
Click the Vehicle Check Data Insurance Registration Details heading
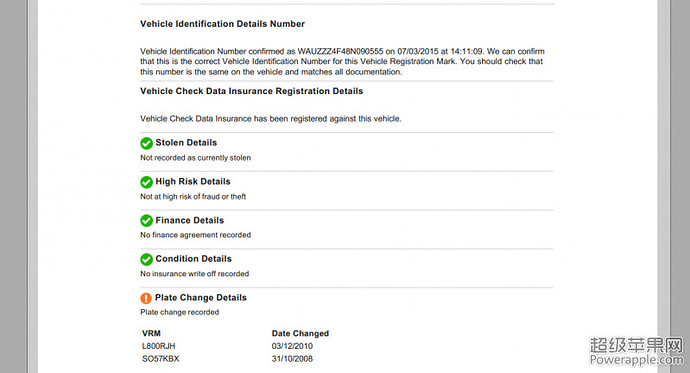point(252,91)
